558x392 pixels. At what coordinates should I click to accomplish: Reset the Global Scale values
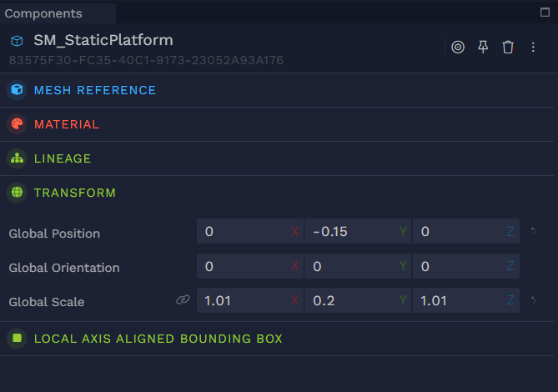(534, 299)
